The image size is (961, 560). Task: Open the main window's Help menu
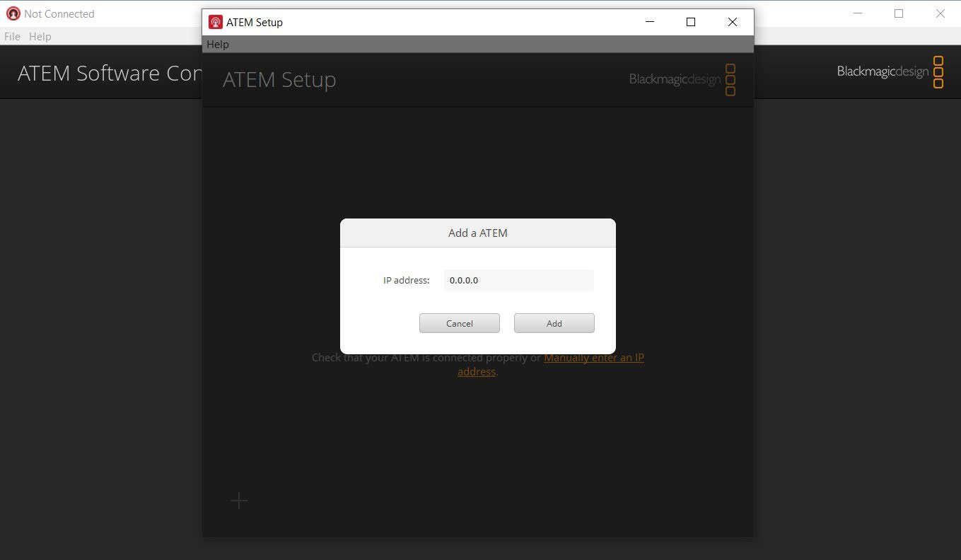coord(40,36)
